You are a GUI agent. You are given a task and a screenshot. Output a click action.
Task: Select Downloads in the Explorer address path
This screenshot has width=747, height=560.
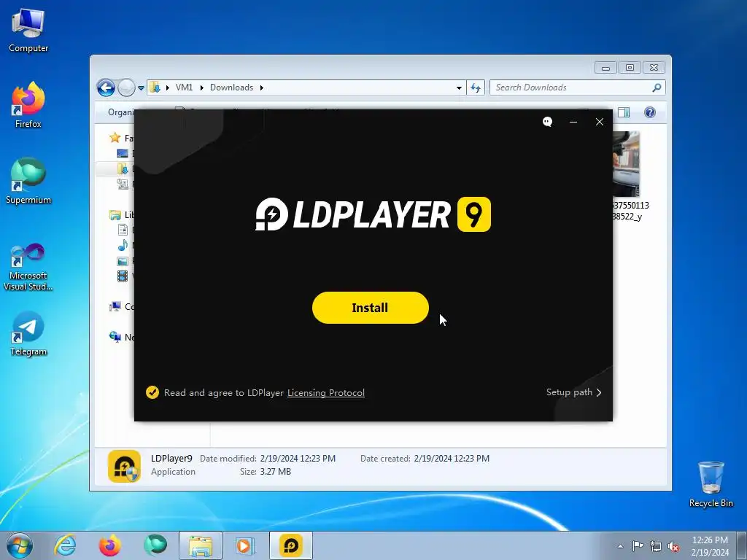tap(231, 87)
